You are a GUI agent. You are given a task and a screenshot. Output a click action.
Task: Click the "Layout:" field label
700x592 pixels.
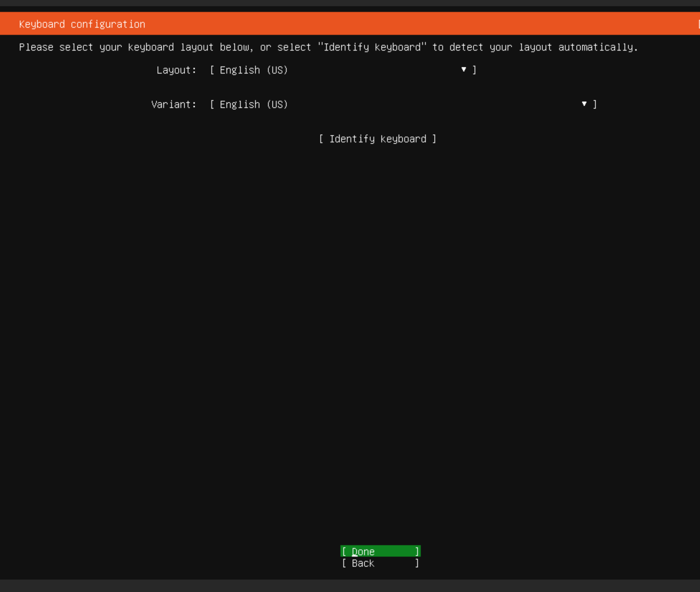tap(176, 70)
